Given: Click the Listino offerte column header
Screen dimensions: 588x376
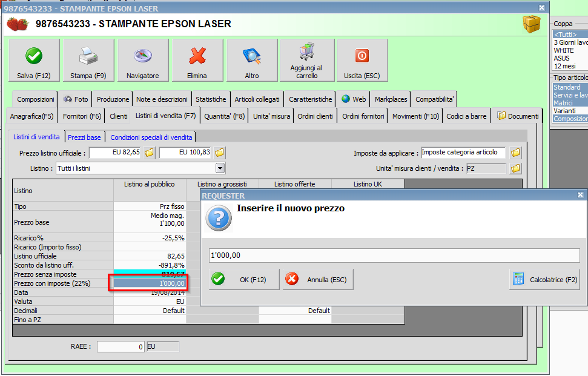Looking at the screenshot, I should click(x=295, y=184).
